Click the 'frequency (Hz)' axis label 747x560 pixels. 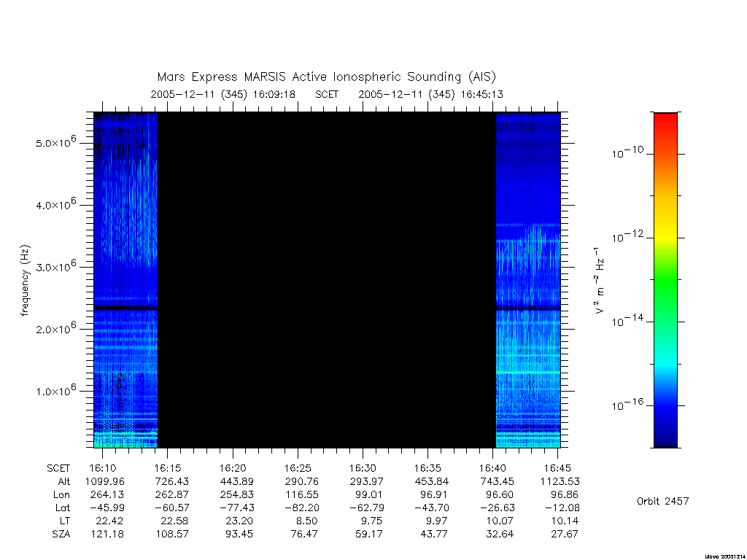click(26, 281)
